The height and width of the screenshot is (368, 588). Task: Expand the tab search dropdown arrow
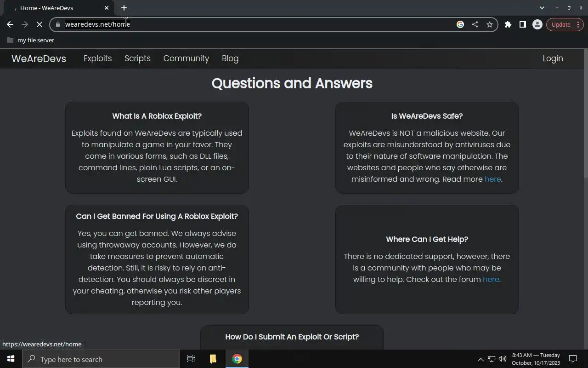click(x=542, y=8)
